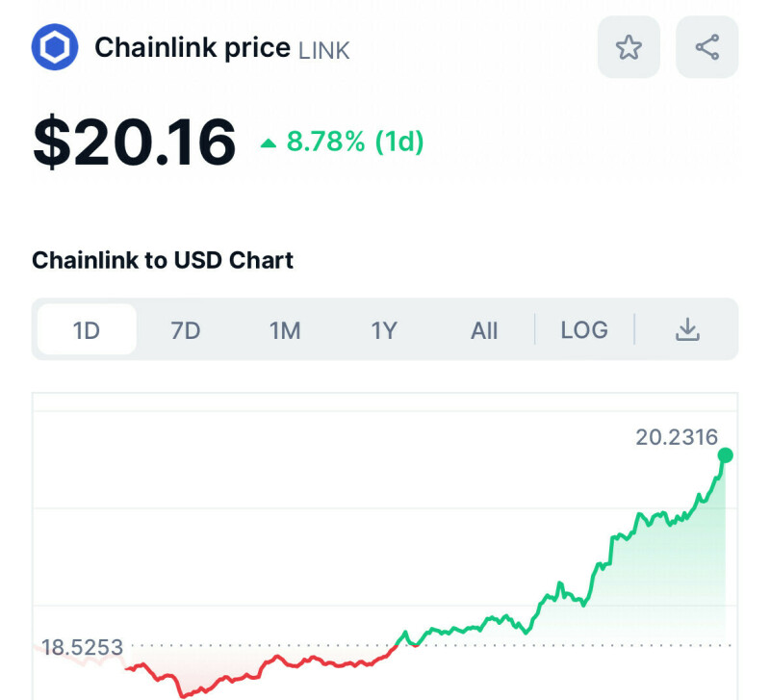This screenshot has width=770, height=700.
Task: Toggle LOG scale on chart
Action: pyautogui.click(x=584, y=330)
